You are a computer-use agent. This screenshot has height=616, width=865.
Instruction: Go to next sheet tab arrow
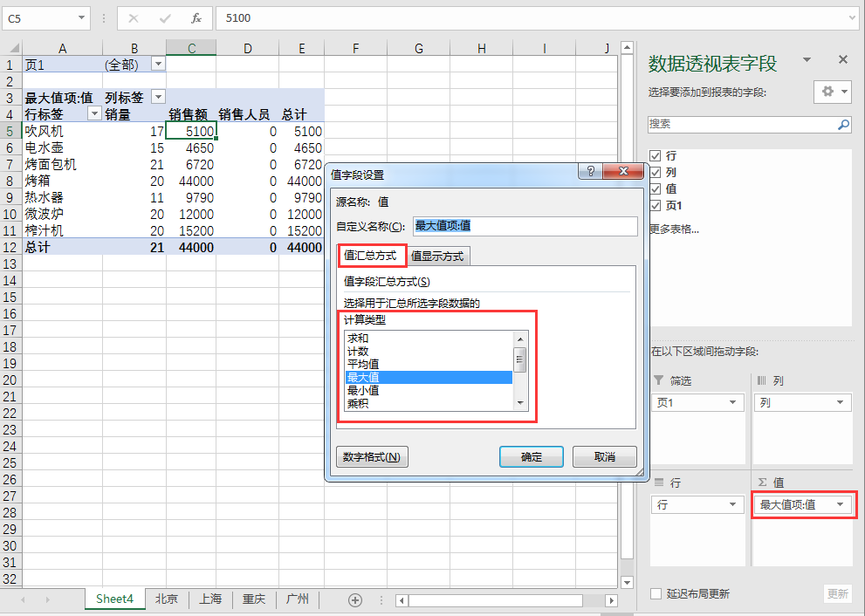click(47, 599)
